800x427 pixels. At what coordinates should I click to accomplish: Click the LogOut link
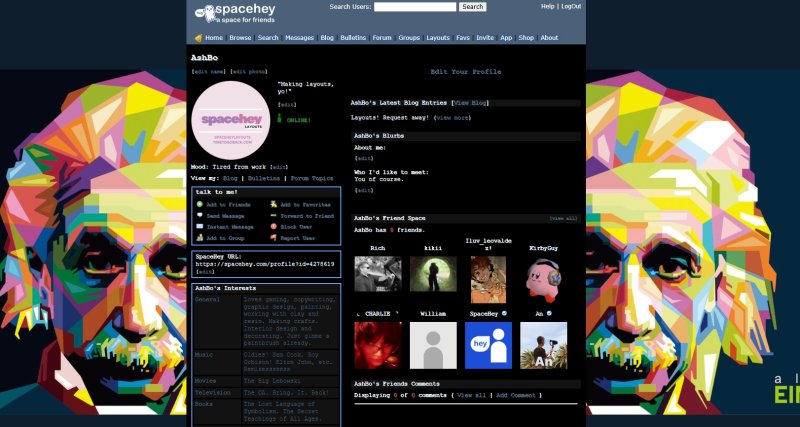571,6
